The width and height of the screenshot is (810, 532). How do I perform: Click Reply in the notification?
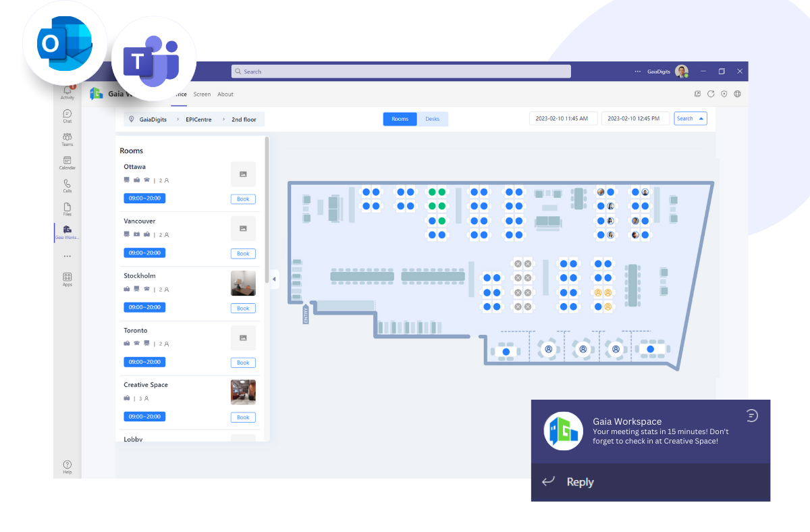click(x=580, y=482)
